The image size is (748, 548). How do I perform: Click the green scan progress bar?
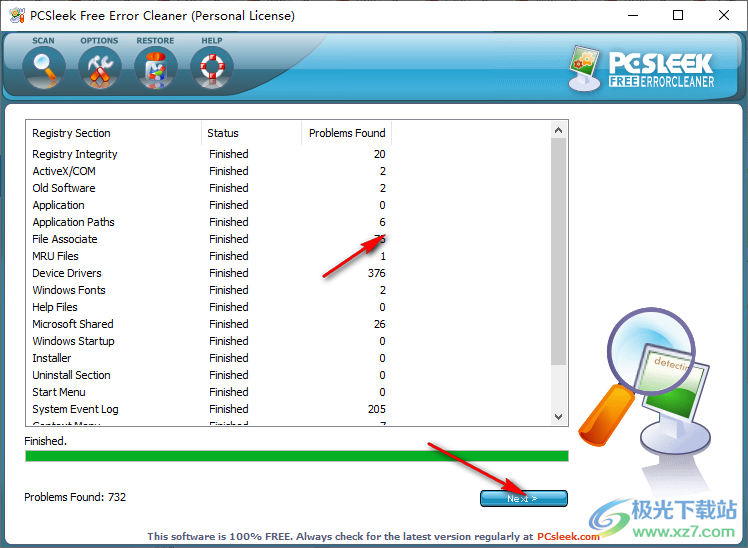coord(296,456)
